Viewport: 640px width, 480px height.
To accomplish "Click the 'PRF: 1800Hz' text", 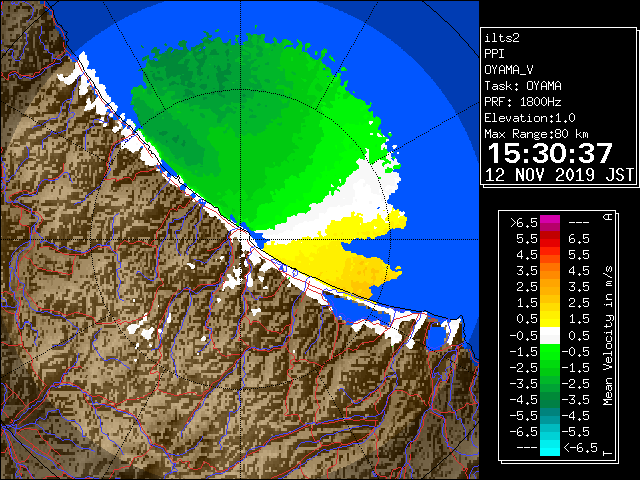I will 523,102.
